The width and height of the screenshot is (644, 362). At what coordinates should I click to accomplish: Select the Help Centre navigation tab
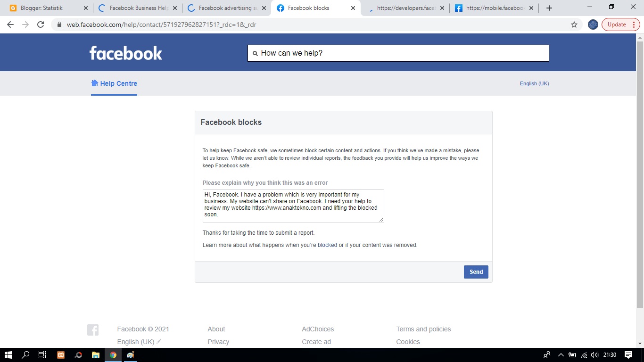point(114,83)
